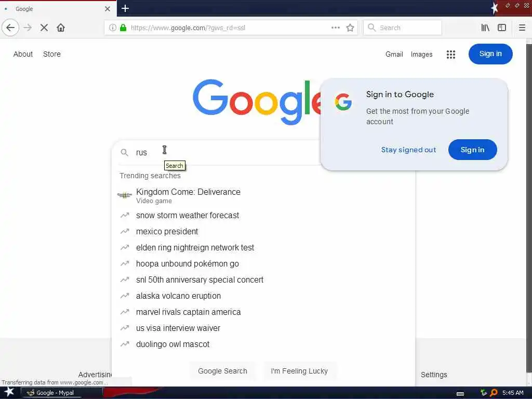532x399 pixels.
Task: Click the orange search tray icon
Action: pos(494,393)
